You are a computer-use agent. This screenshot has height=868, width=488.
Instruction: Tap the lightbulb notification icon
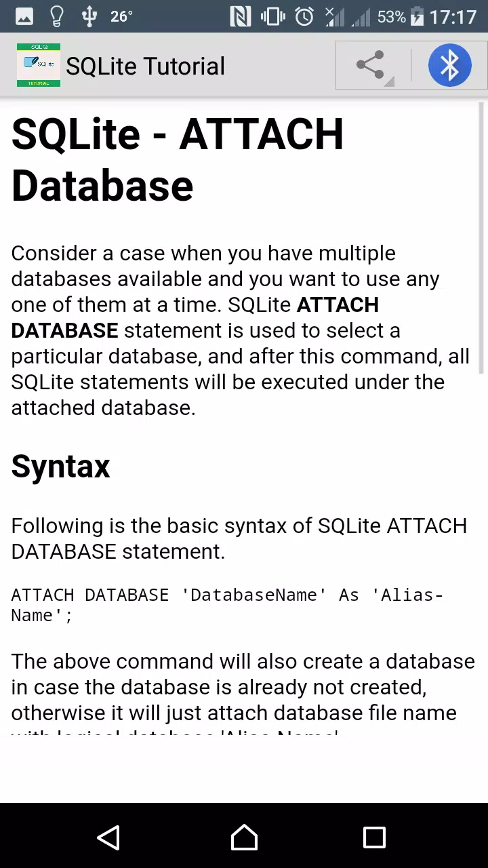click(56, 16)
